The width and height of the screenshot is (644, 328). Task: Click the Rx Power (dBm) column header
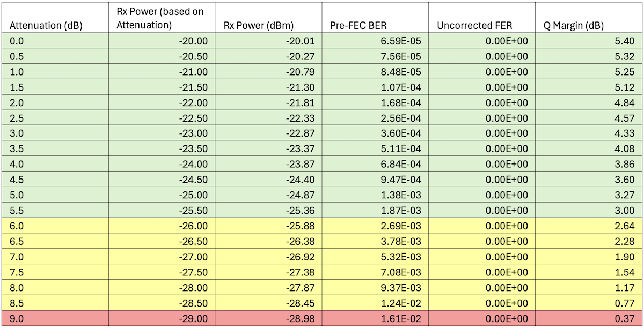point(269,18)
